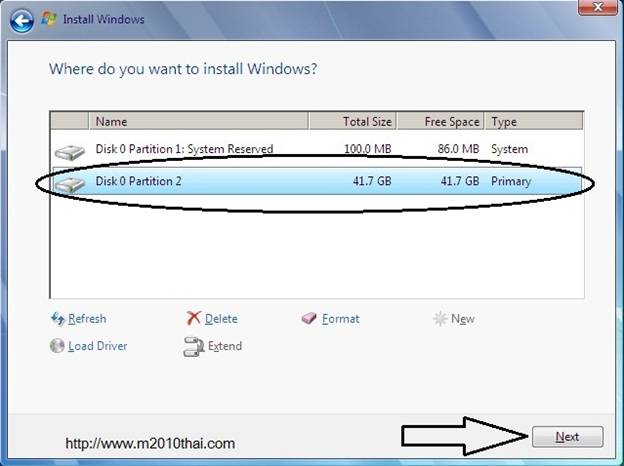The width and height of the screenshot is (624, 466).
Task: Go back with the round arrow button
Action: pyautogui.click(x=21, y=20)
